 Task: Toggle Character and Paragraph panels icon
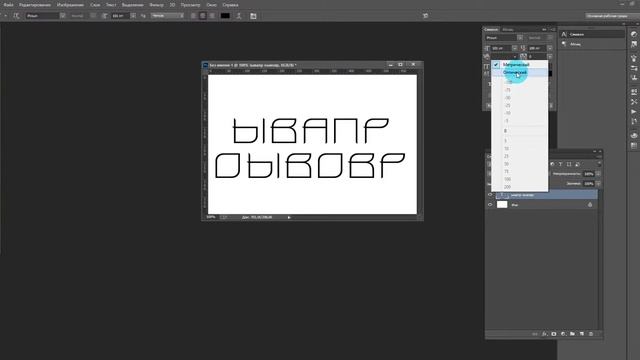(253, 16)
